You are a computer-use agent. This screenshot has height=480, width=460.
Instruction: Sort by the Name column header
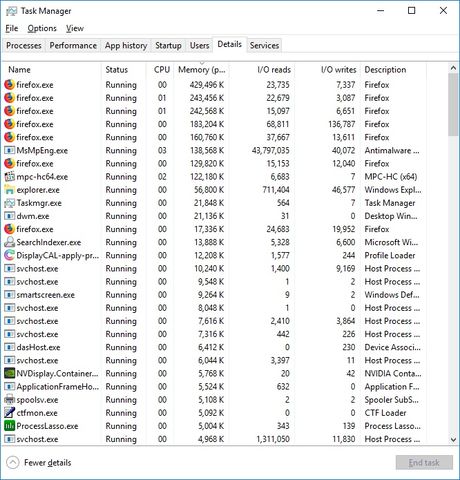pyautogui.click(x=52, y=70)
